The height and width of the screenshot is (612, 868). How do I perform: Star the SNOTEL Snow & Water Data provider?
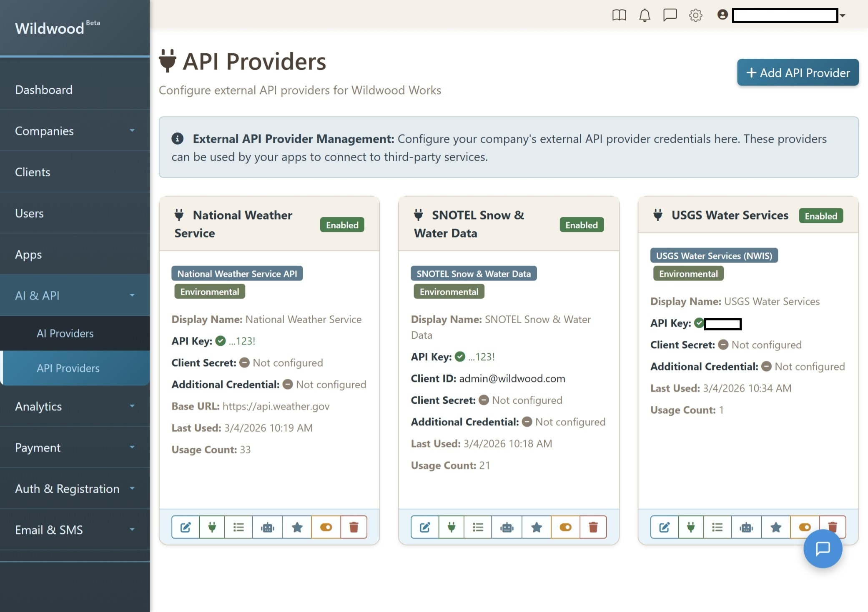click(x=537, y=527)
